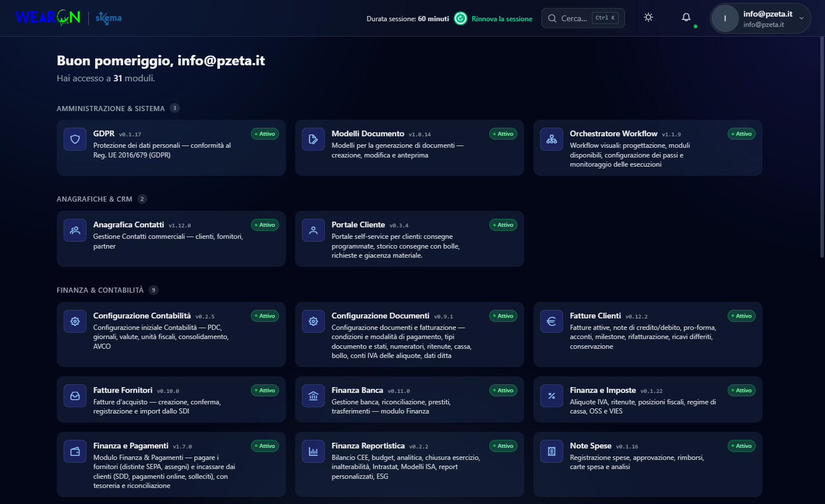825x504 pixels.
Task: Focus the Cerca search field
Action: tap(583, 18)
